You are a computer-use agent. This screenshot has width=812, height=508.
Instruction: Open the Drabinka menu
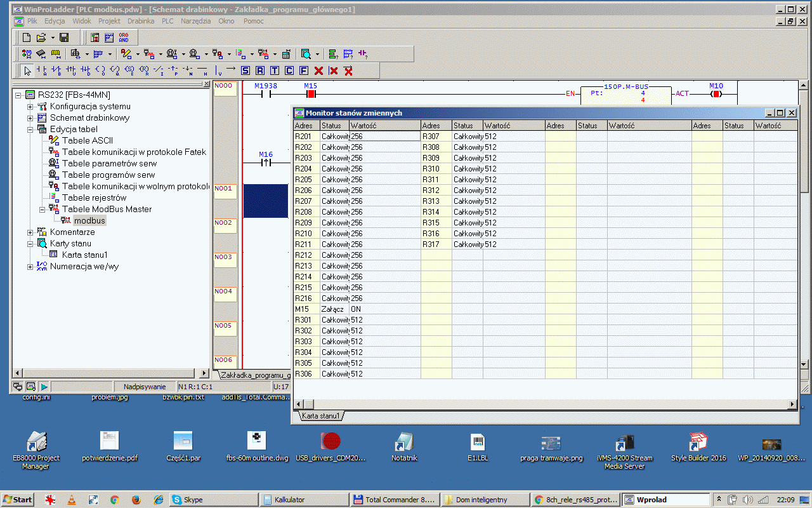[x=140, y=21]
